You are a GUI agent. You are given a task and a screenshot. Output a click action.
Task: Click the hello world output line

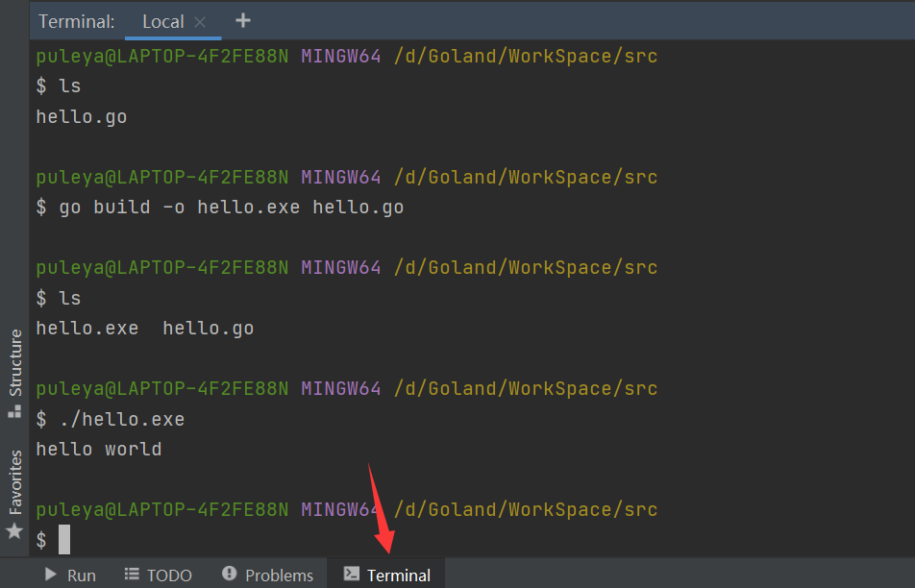point(98,449)
